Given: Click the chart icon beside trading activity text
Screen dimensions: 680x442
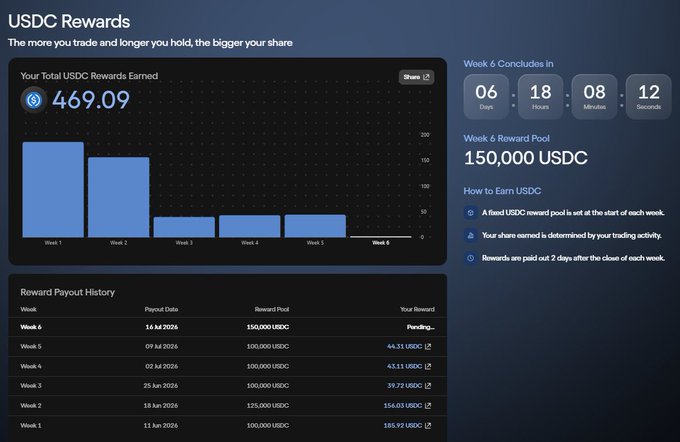Looking at the screenshot, I should tap(471, 236).
